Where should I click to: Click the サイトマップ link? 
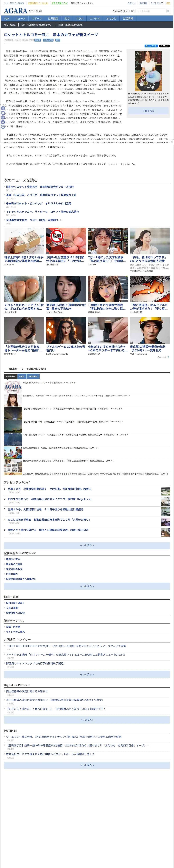click(157, 3)
